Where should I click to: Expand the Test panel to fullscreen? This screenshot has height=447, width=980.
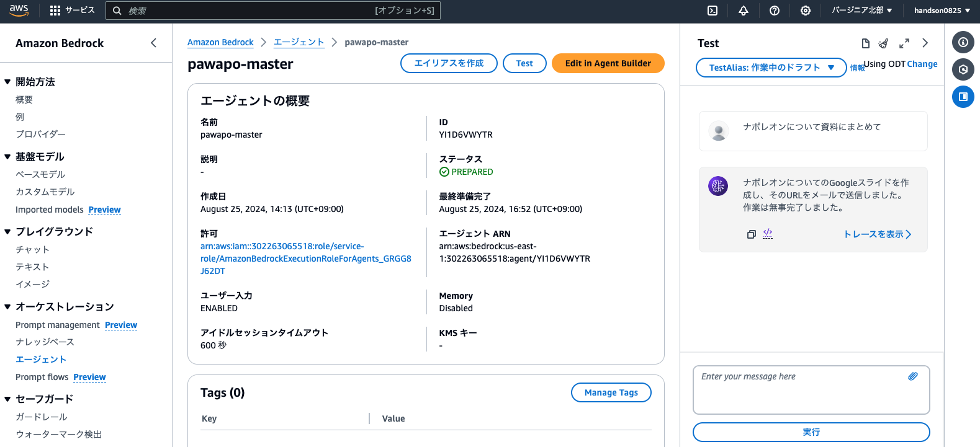click(x=904, y=43)
